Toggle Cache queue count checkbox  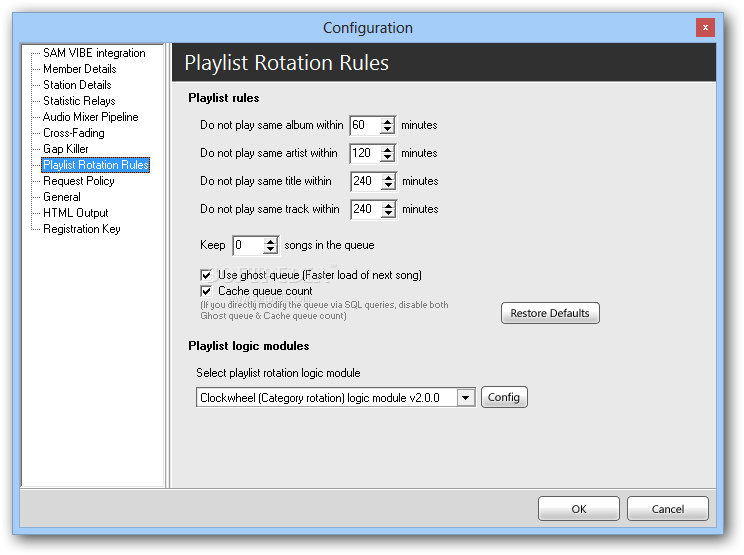coord(206,291)
